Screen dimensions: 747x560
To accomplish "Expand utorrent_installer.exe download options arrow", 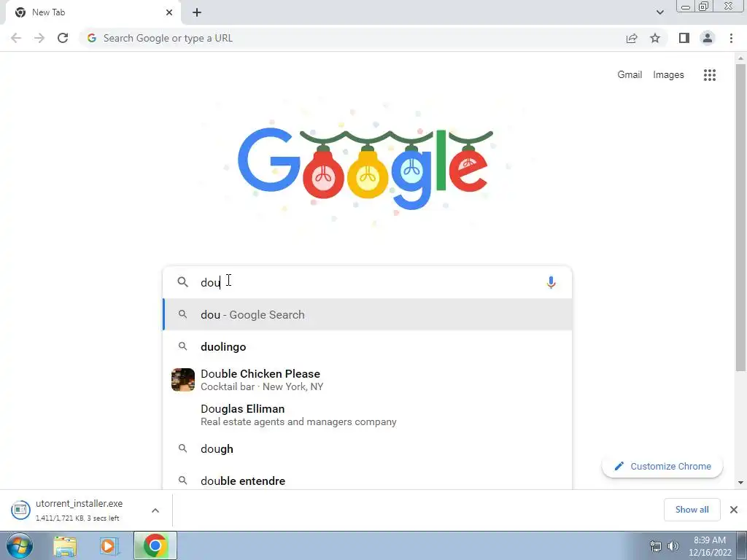I will (155, 510).
